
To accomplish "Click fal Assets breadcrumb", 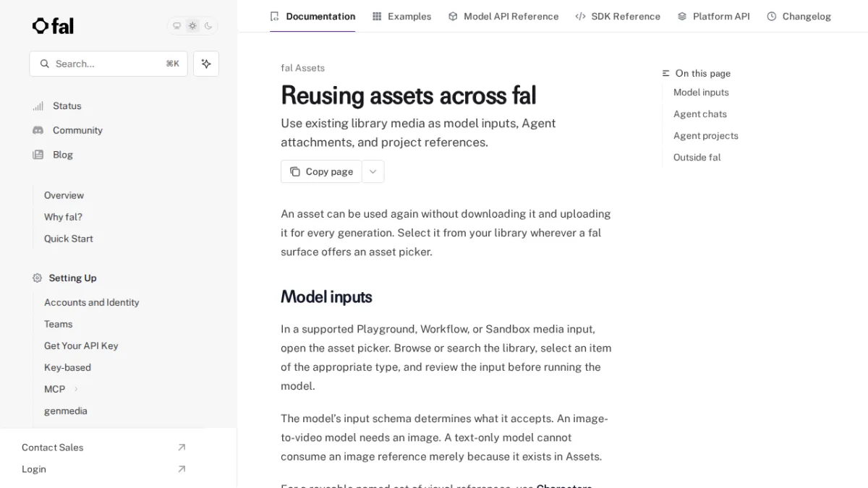I will click(x=303, y=68).
